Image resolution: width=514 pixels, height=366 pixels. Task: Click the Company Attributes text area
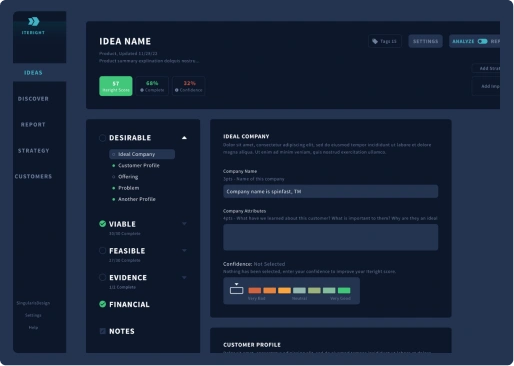331,237
